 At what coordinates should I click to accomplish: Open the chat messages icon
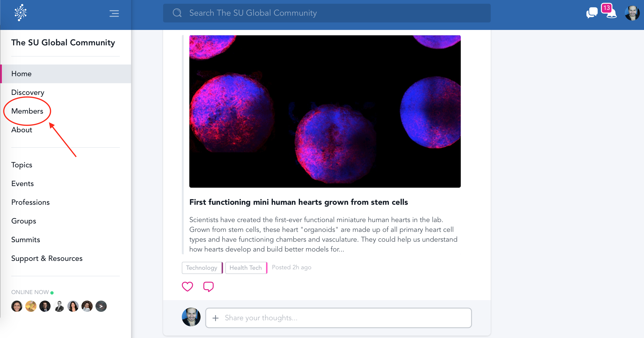pyautogui.click(x=592, y=12)
